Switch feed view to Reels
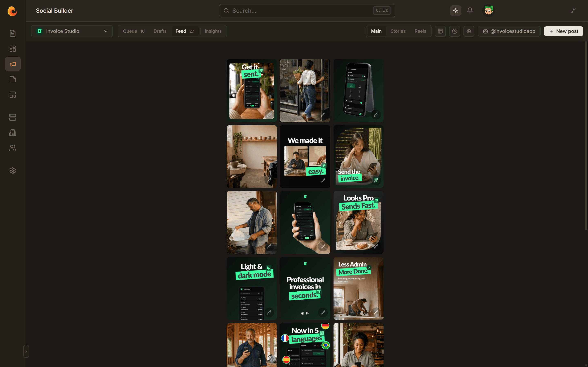588x367 pixels. click(420, 31)
